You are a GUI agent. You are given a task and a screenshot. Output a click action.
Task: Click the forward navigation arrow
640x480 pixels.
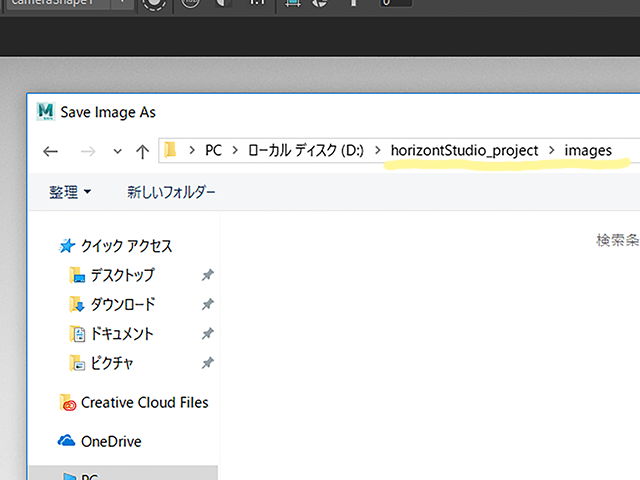(88, 152)
